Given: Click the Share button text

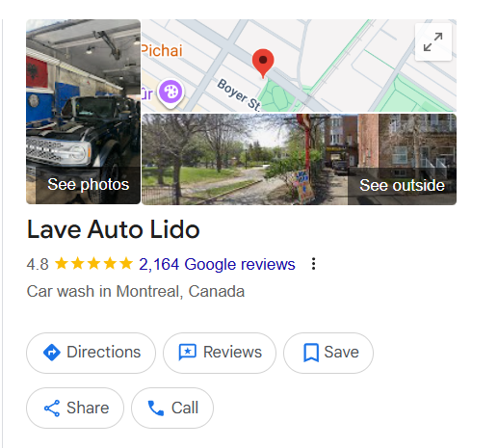Looking at the screenshot, I should pos(88,408).
